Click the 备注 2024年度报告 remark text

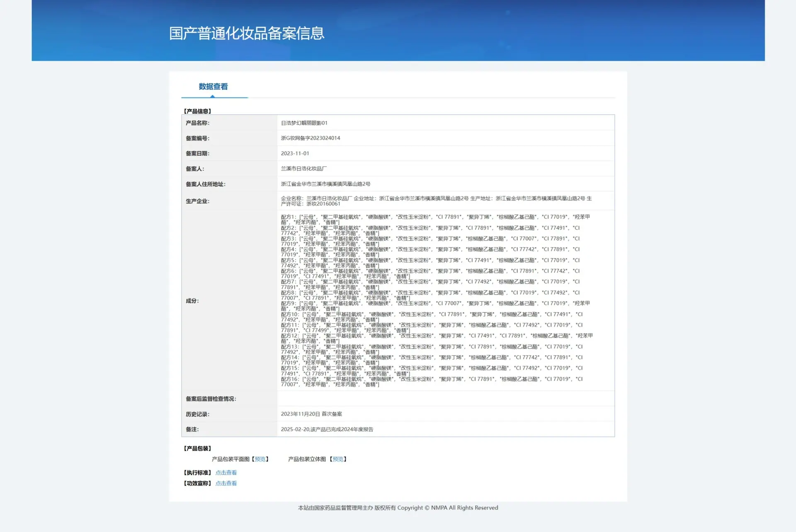327,429
